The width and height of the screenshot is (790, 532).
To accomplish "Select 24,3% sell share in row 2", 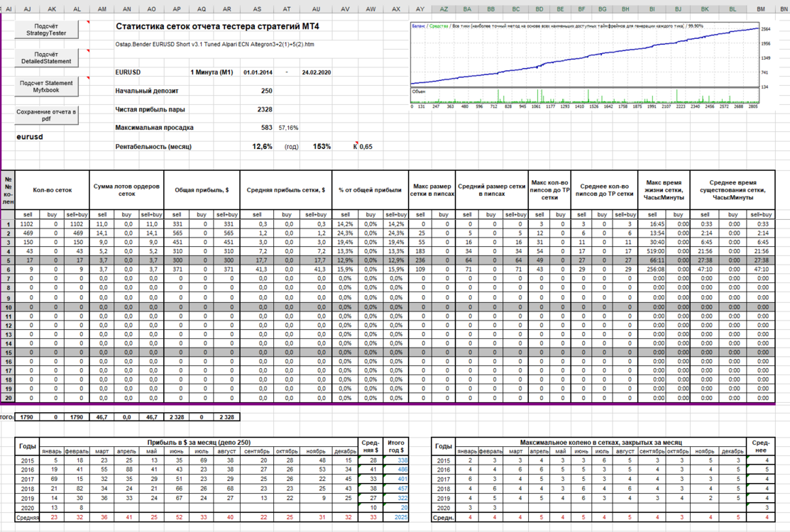I will click(345, 233).
